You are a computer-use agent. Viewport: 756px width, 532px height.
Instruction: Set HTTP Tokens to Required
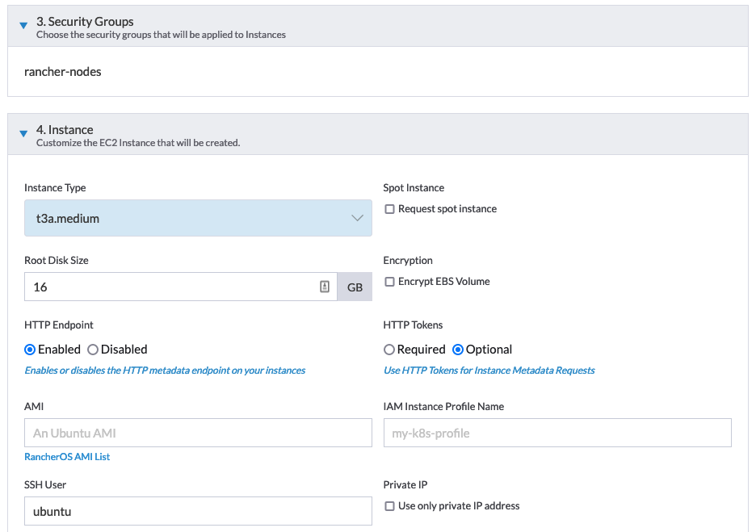tap(388, 349)
